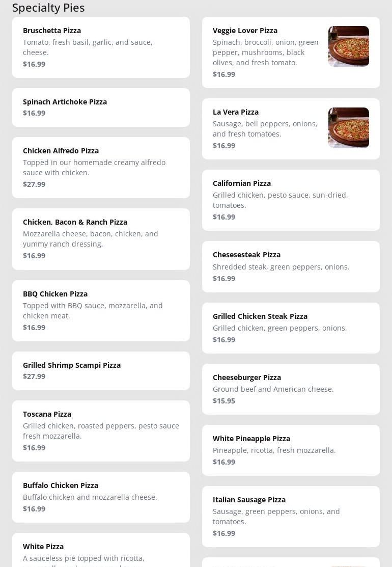
Task: Click the Veggie Lover Pizza title
Action: 245,31
